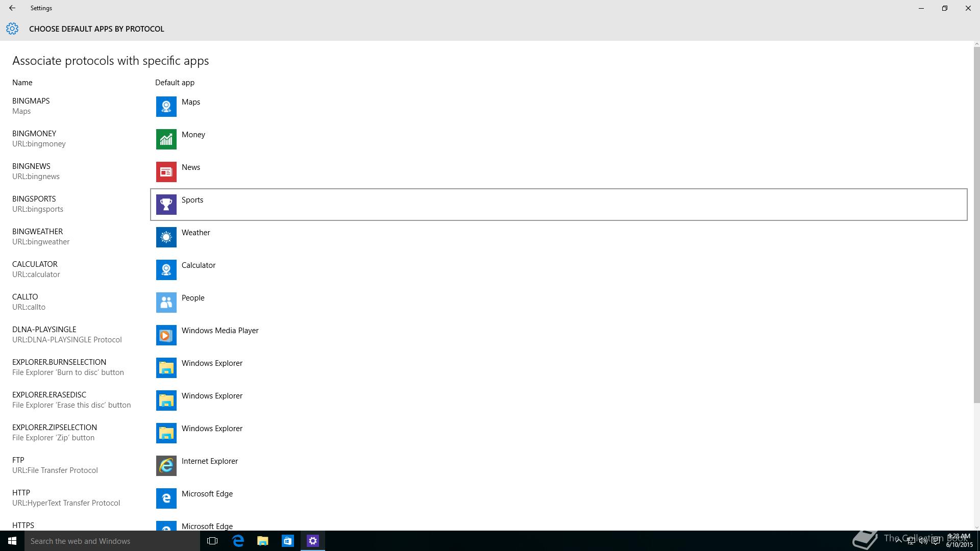Click the 'Name' column header

(x=22, y=83)
